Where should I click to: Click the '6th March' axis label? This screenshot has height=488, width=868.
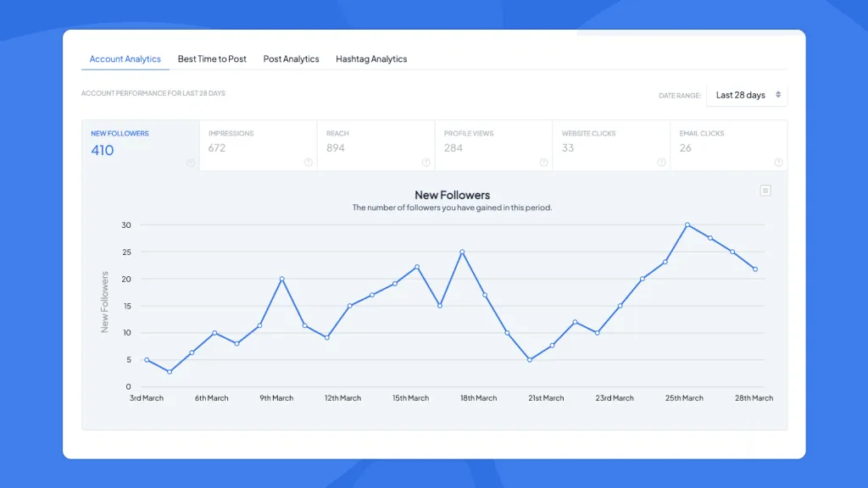click(211, 398)
